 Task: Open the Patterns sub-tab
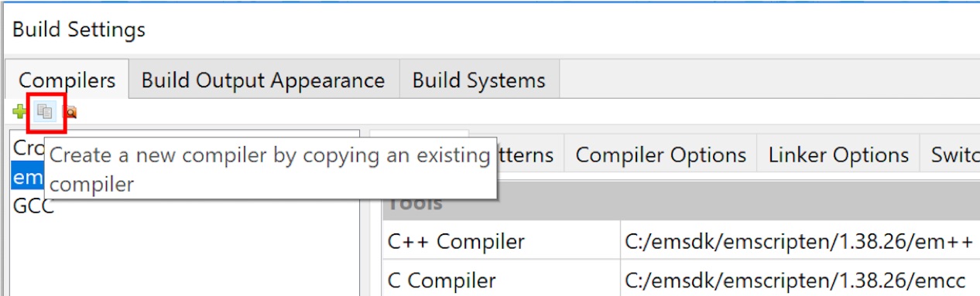click(526, 155)
